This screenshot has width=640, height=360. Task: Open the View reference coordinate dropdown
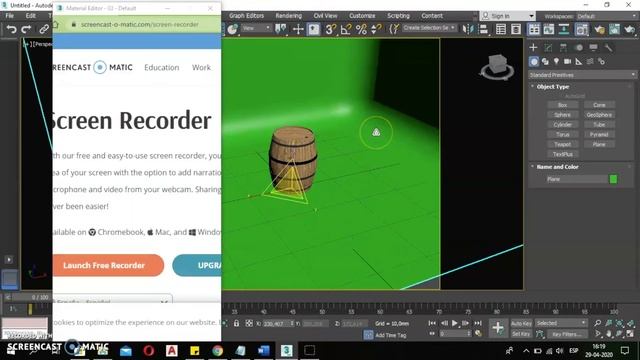tap(256, 28)
